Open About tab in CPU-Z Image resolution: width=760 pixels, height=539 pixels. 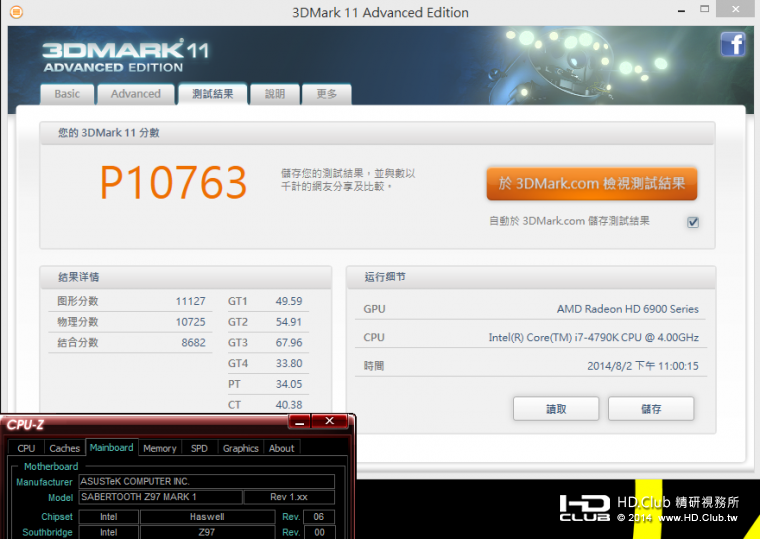point(282,448)
